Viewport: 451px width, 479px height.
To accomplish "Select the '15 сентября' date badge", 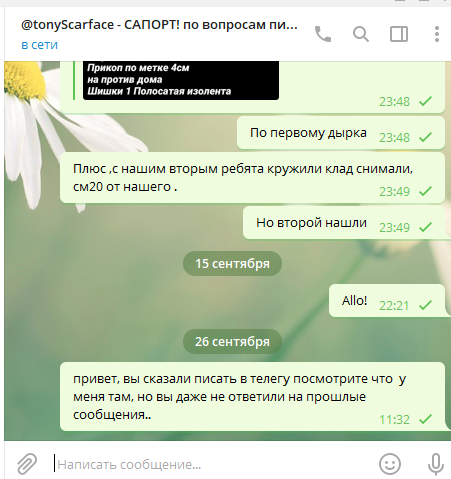I will (232, 264).
